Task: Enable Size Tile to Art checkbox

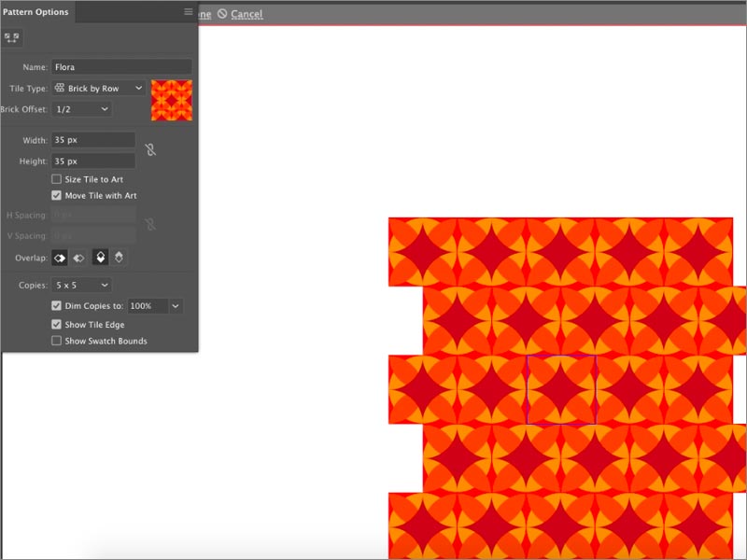Action: pyautogui.click(x=57, y=179)
